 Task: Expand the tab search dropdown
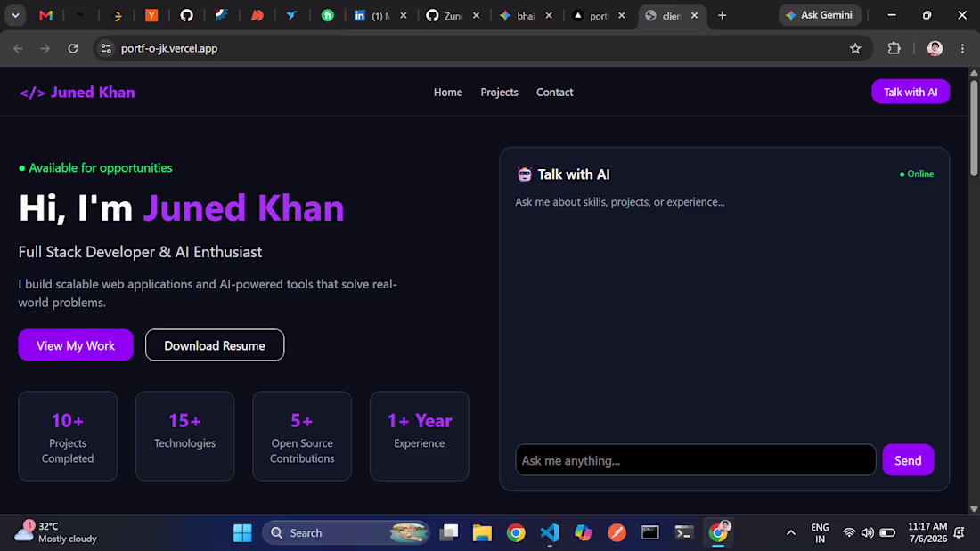tap(16, 16)
